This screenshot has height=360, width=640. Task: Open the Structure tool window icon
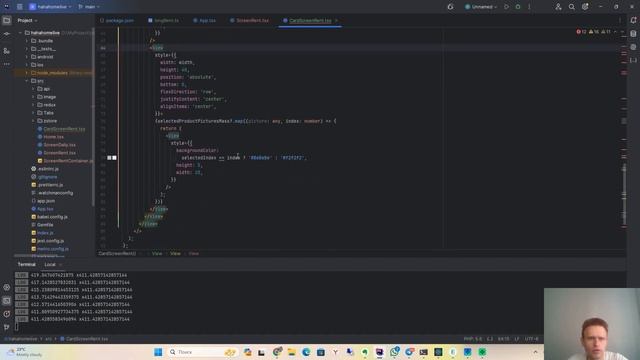pyautogui.click(x=7, y=51)
